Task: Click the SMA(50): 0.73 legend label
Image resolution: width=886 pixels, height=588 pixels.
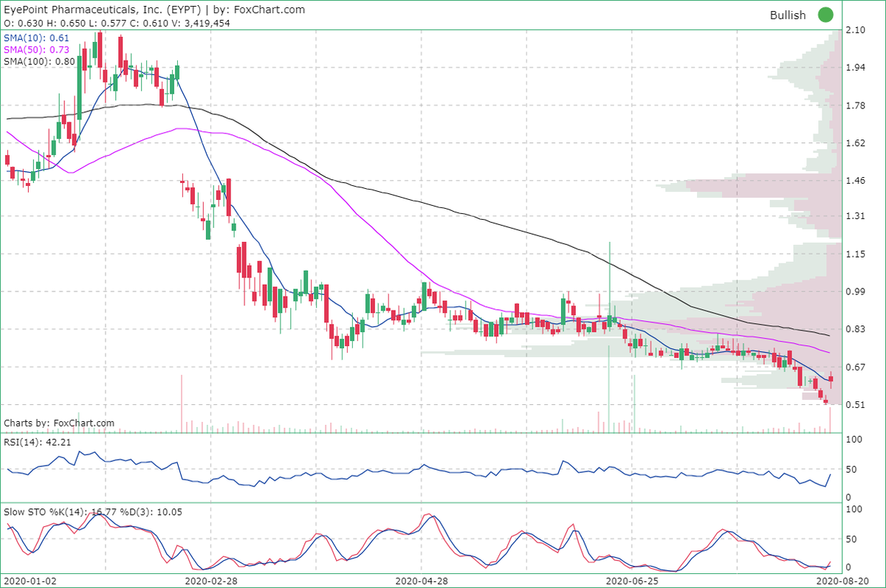Action: pyautogui.click(x=37, y=49)
